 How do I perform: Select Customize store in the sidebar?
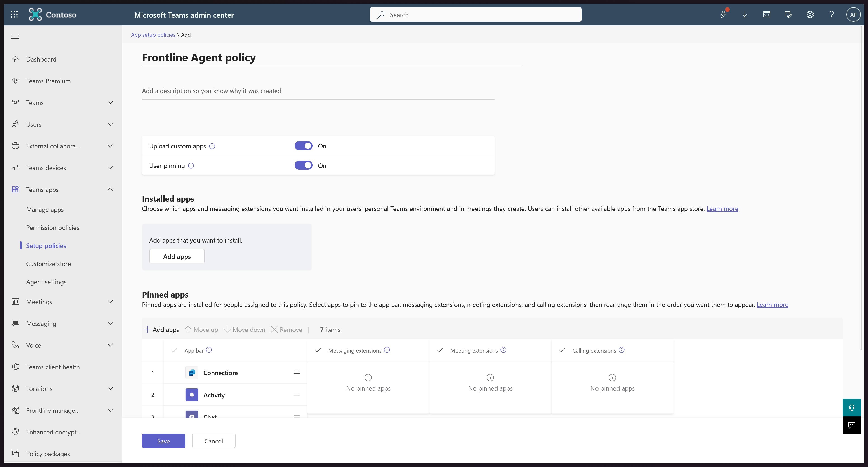[49, 264]
